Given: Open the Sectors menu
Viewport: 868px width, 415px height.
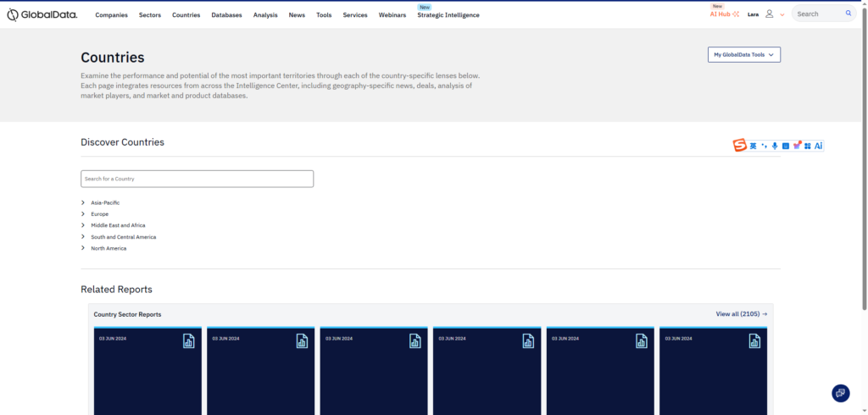Looking at the screenshot, I should click(x=149, y=15).
